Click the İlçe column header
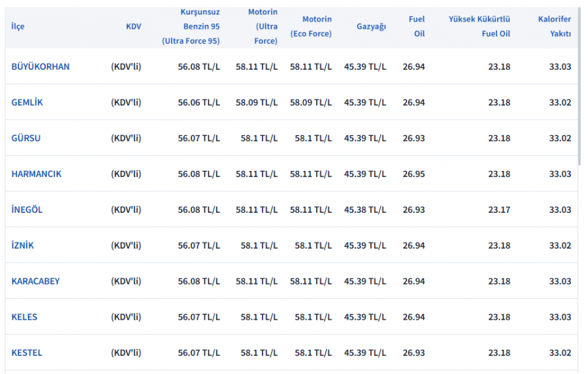This screenshot has width=588, height=374. coord(18,26)
